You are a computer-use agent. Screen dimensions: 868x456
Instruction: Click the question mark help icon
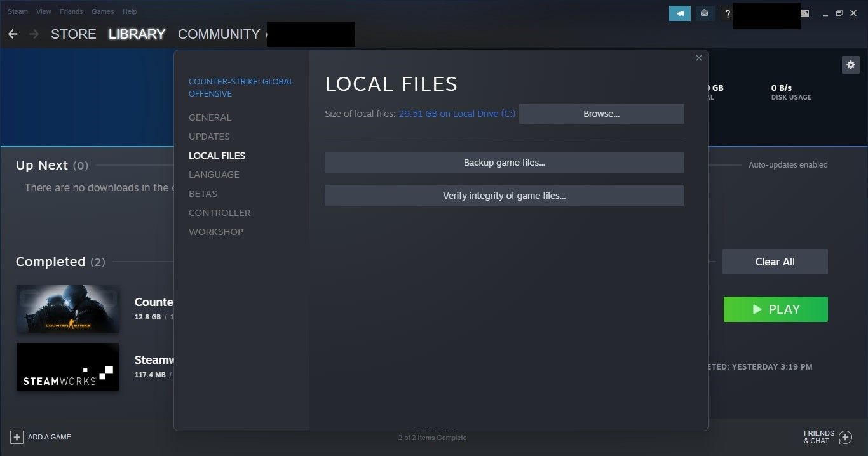728,13
